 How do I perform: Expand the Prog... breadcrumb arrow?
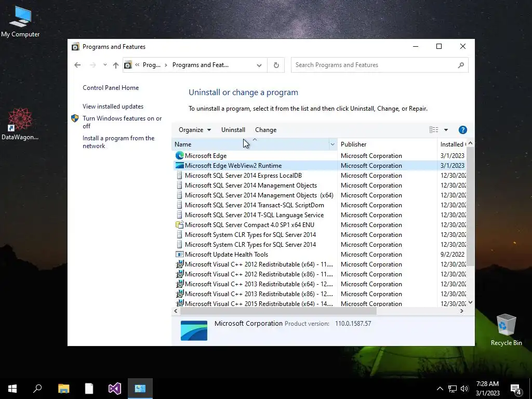pos(166,65)
